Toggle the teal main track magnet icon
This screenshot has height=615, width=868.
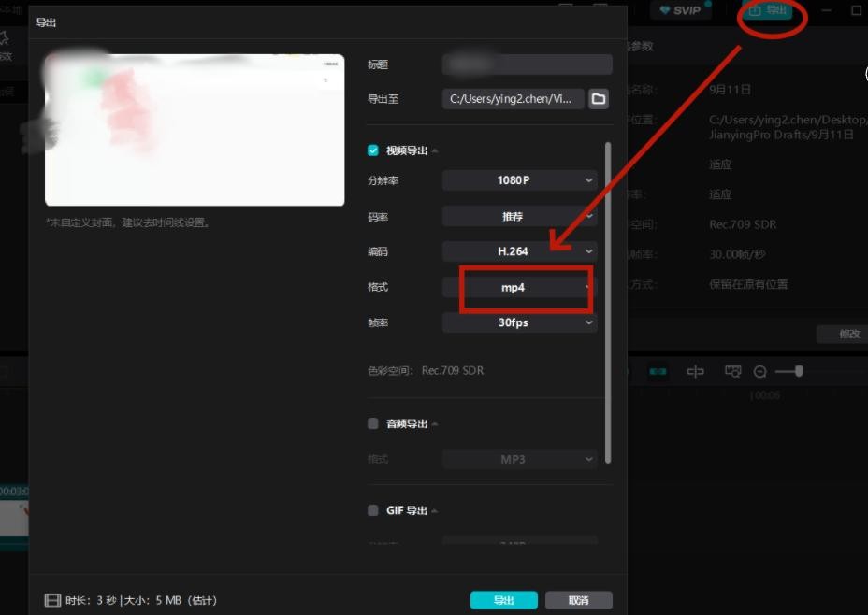[x=658, y=372]
